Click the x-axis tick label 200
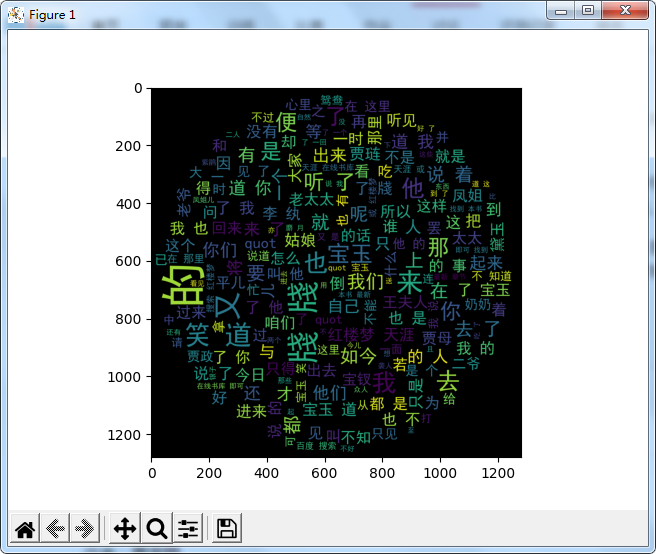This screenshot has width=656, height=554. coord(209,473)
